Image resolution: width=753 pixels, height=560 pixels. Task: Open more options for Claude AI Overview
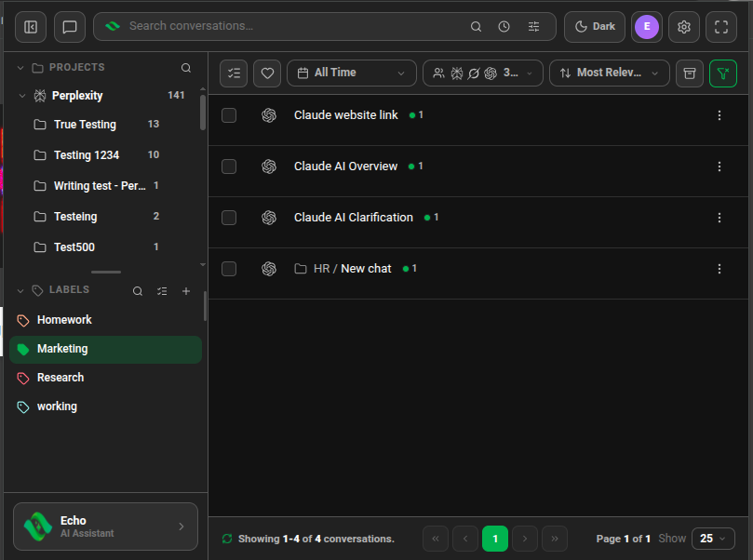point(719,167)
